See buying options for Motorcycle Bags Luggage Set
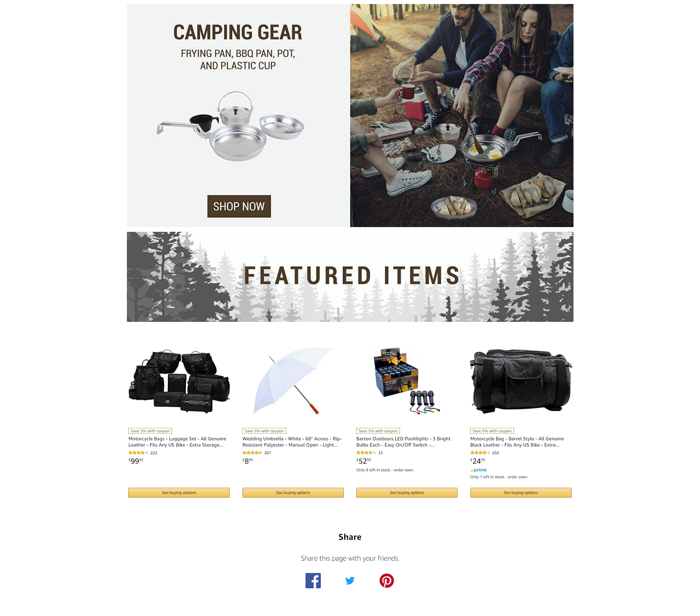 [x=179, y=492]
